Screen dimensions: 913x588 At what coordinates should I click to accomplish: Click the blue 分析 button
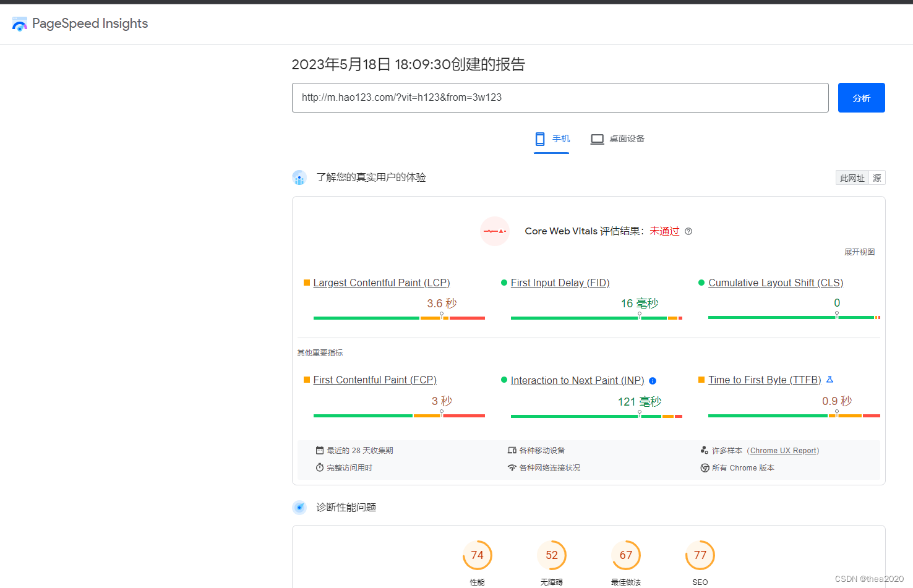pos(861,98)
